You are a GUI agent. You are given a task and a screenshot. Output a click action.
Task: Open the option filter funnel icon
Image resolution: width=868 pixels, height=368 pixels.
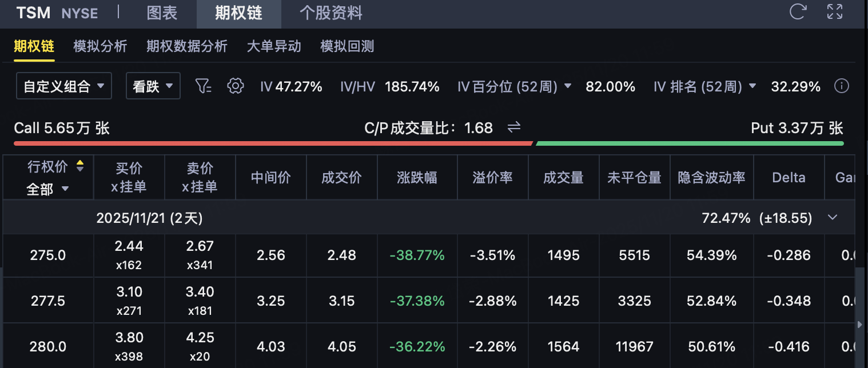tap(203, 86)
